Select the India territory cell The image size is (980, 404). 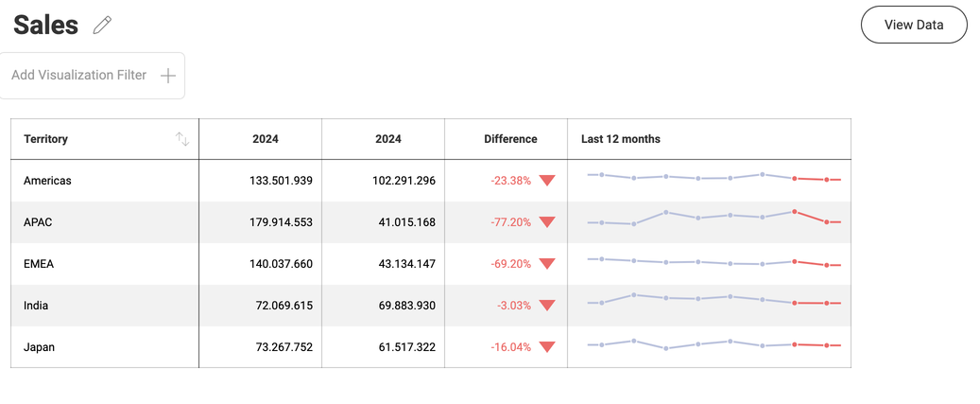105,306
